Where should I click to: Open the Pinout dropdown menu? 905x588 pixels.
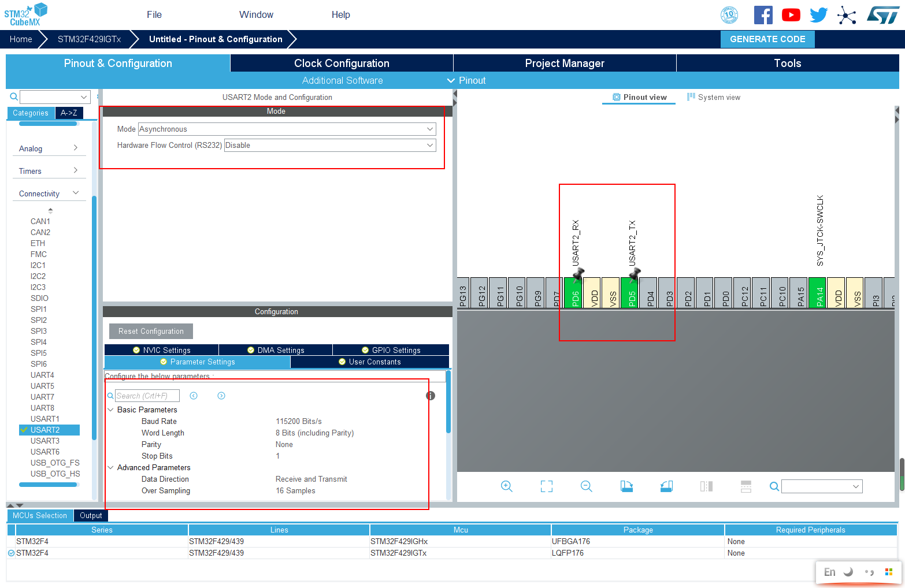click(466, 80)
